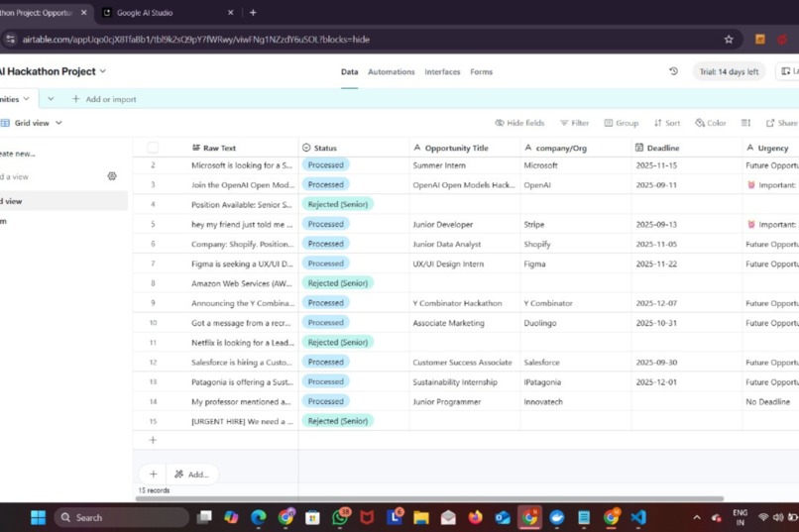Click Opportunity Title column header
799x532 pixels.
(x=465, y=148)
